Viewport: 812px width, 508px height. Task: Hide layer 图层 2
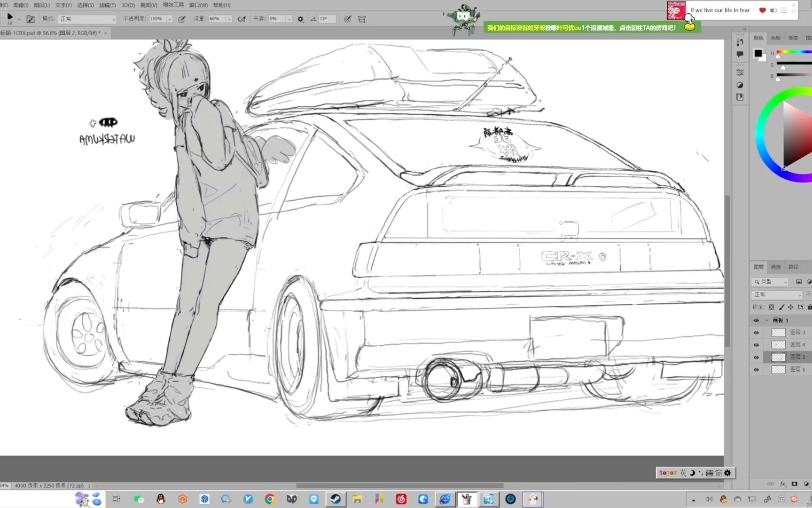756,357
